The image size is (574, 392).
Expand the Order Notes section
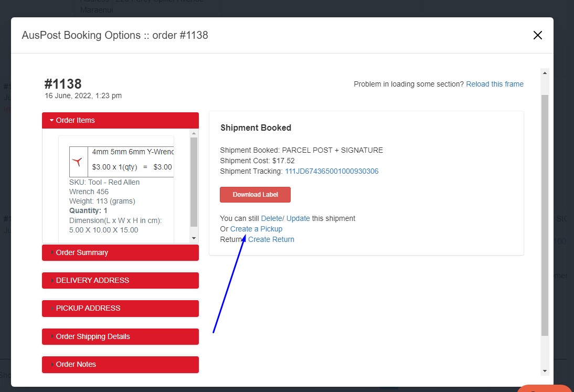121,365
